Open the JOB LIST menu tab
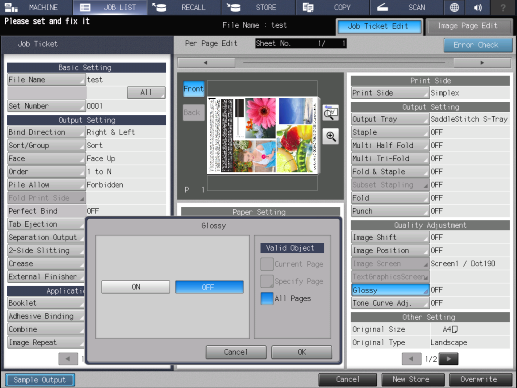This screenshot has width=517, height=388. coord(110,7)
